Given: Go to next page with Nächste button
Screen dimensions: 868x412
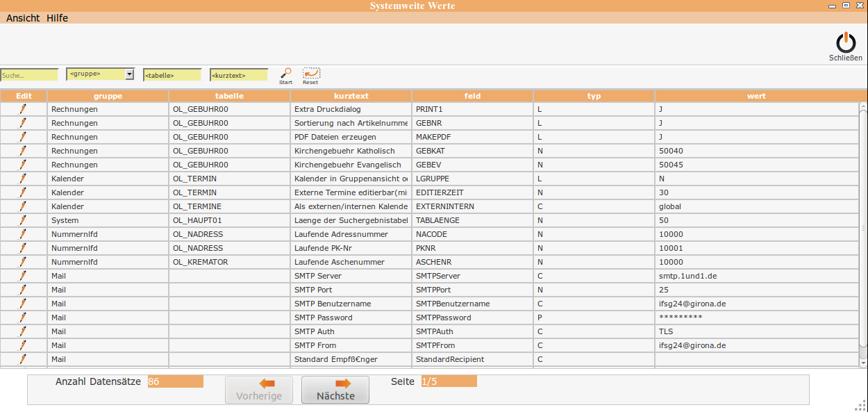Looking at the screenshot, I should pyautogui.click(x=335, y=390).
